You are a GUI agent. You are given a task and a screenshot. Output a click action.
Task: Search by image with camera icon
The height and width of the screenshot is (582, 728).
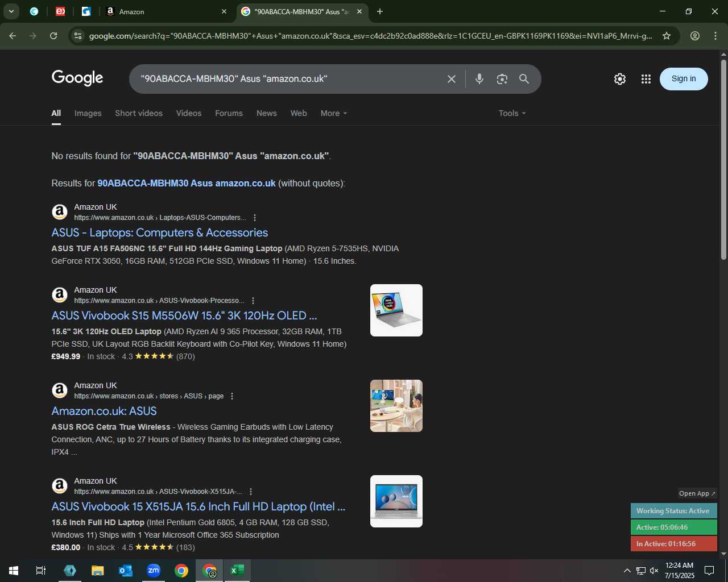502,79
